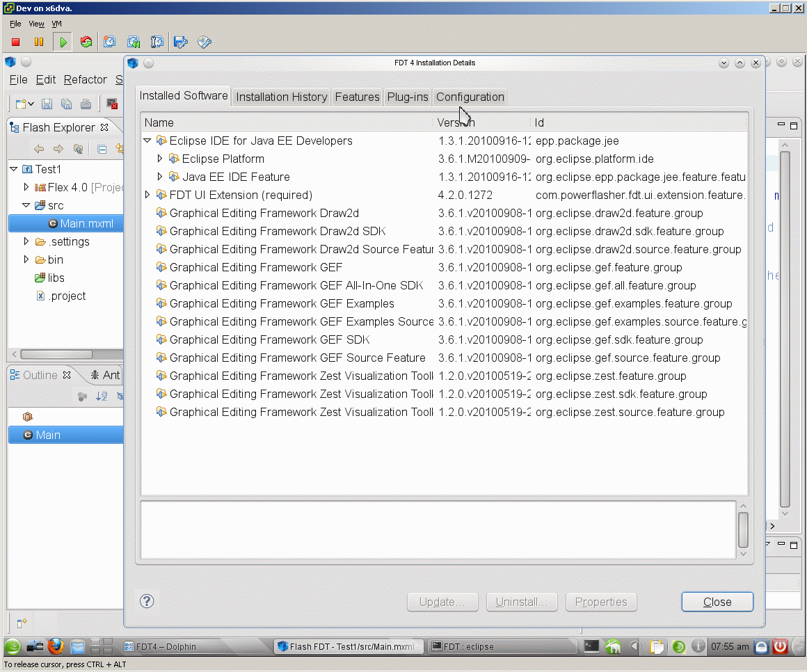Open the snapshot manager icon
This screenshot has height=672, width=807.
point(157,42)
